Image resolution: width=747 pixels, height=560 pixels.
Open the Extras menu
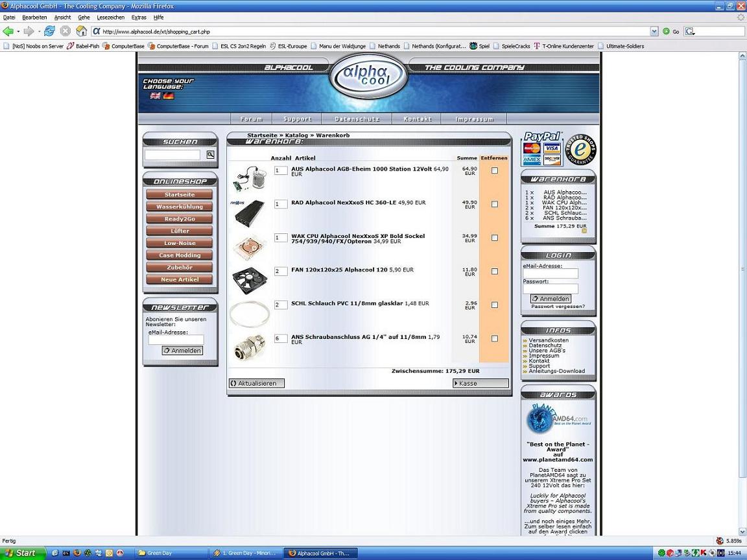point(139,17)
